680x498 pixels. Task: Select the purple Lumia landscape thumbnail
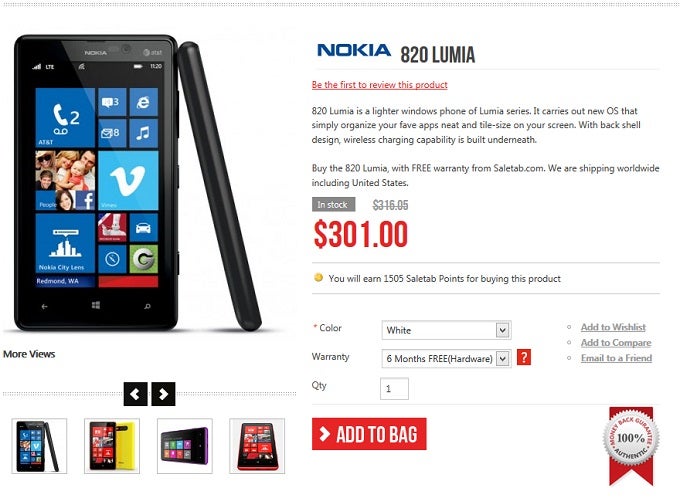pyautogui.click(x=185, y=446)
